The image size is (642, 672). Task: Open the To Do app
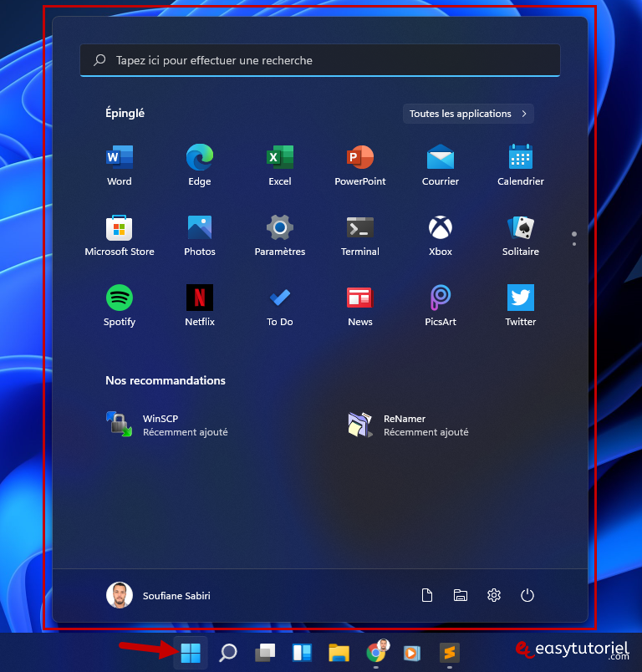pyautogui.click(x=280, y=306)
